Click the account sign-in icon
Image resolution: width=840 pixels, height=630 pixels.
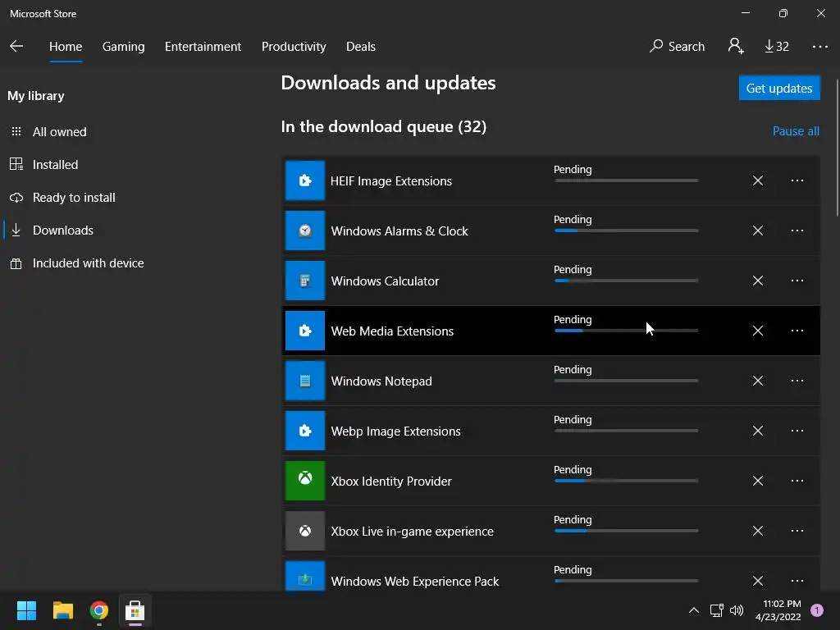[736, 47]
